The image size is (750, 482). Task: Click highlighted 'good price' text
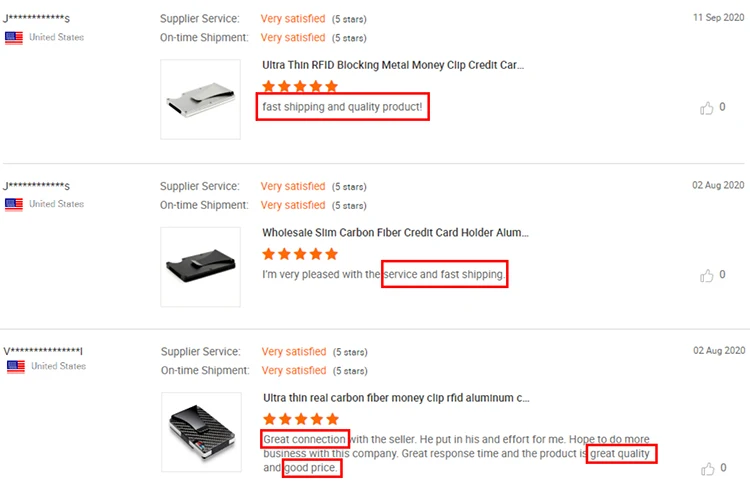[312, 468]
